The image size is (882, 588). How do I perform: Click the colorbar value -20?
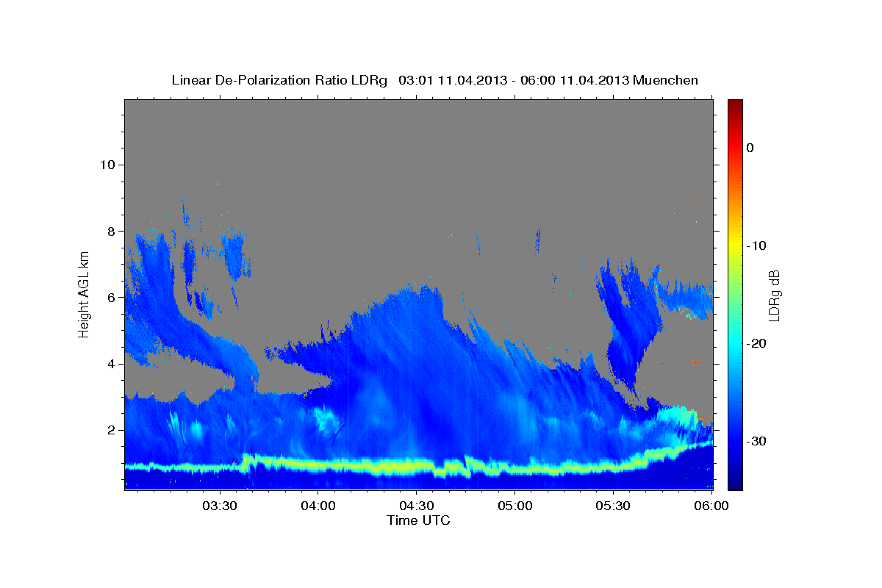point(757,343)
